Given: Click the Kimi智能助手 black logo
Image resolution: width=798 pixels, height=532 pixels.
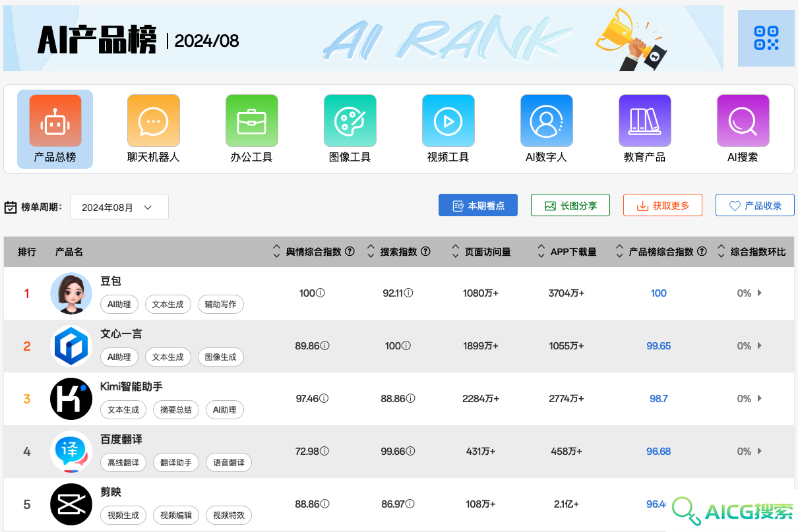Looking at the screenshot, I should pos(71,399).
